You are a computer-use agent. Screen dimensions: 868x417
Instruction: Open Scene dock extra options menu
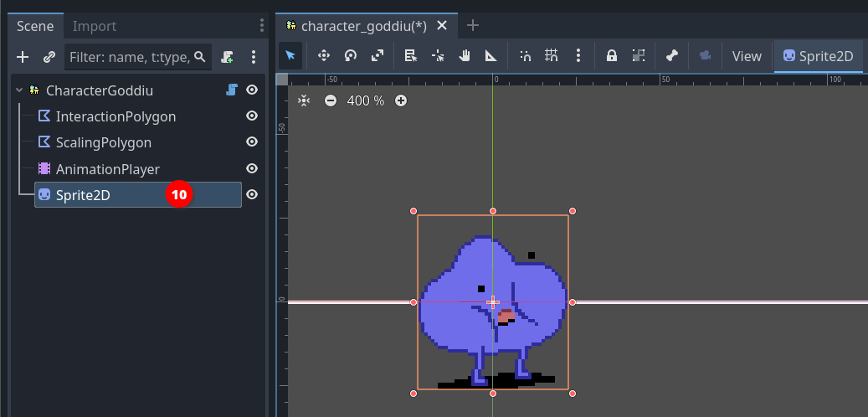pyautogui.click(x=254, y=56)
